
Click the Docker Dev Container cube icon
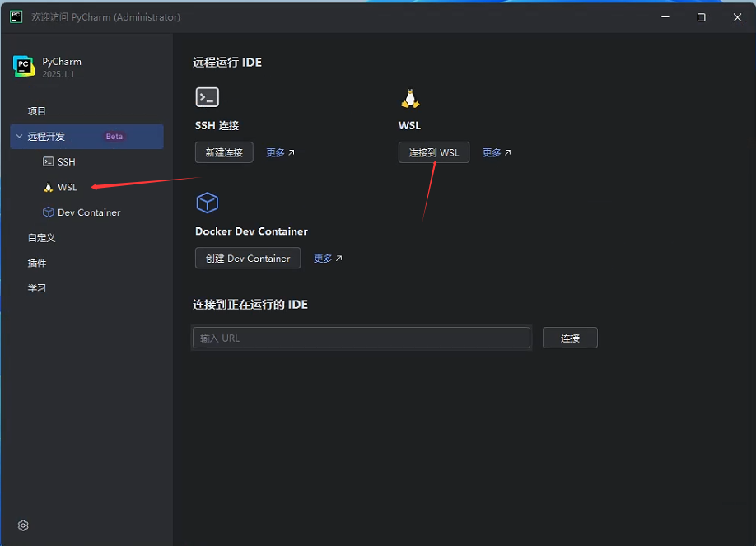click(207, 203)
